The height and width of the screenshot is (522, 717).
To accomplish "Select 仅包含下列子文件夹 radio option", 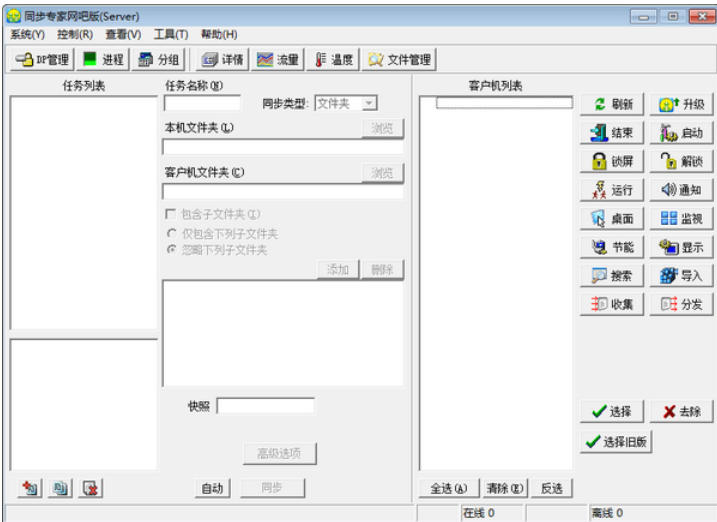I will coord(171,233).
